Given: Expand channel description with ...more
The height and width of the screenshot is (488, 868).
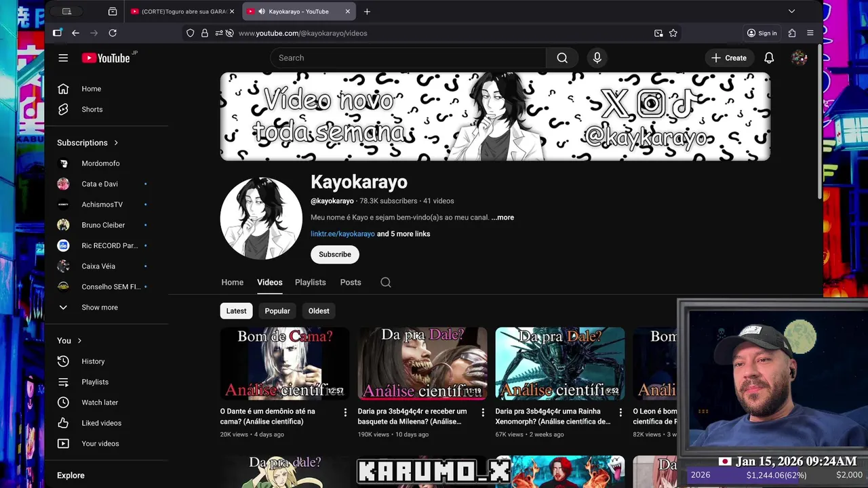Looking at the screenshot, I should coord(502,218).
